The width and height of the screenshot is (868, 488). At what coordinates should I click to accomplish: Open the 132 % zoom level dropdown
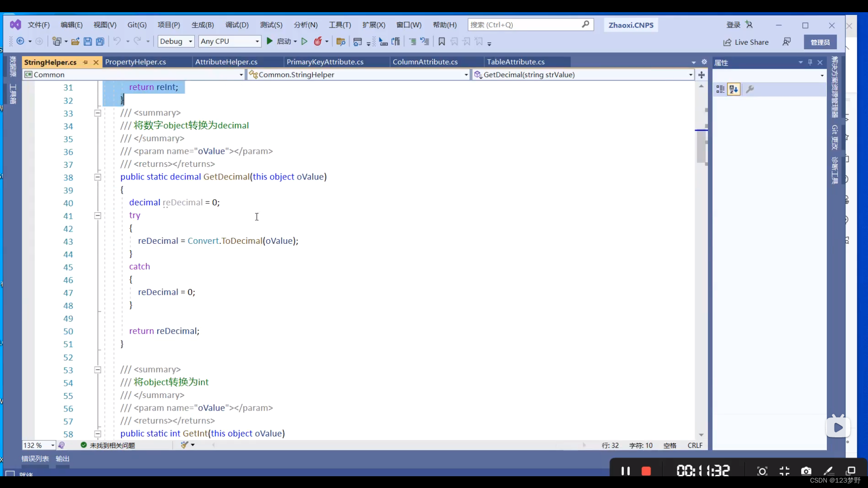click(39, 445)
